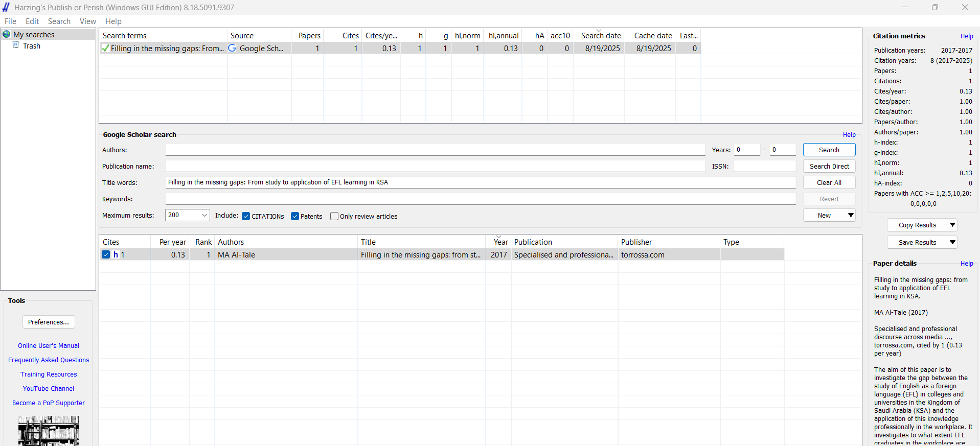This screenshot has height=446, width=980.
Task: Click the Search button
Action: [x=829, y=150]
